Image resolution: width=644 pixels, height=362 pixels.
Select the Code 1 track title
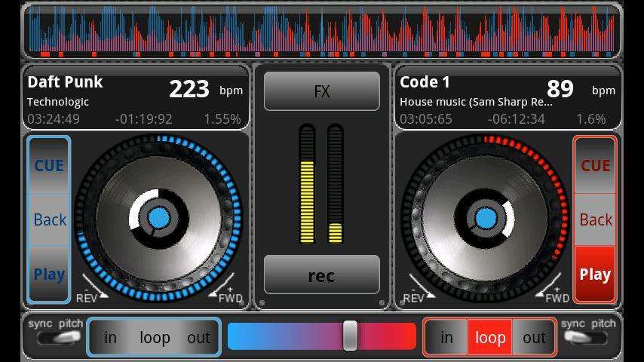(x=425, y=82)
